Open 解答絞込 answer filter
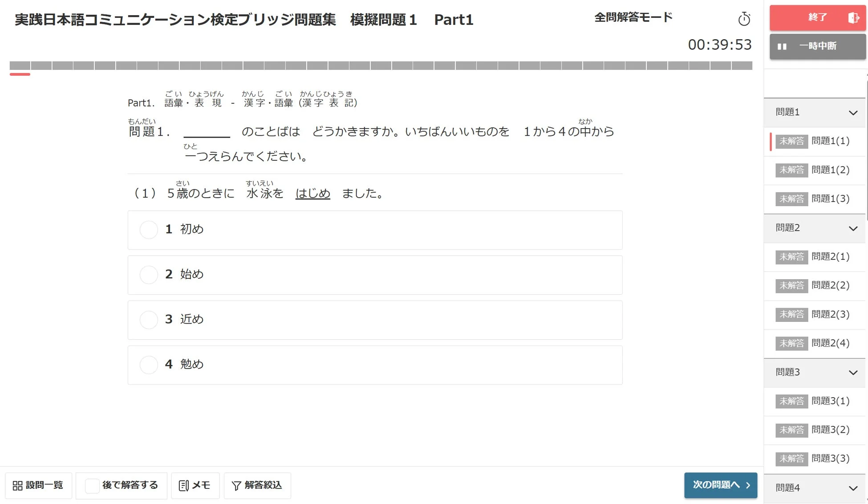The image size is (868, 504). tap(257, 485)
